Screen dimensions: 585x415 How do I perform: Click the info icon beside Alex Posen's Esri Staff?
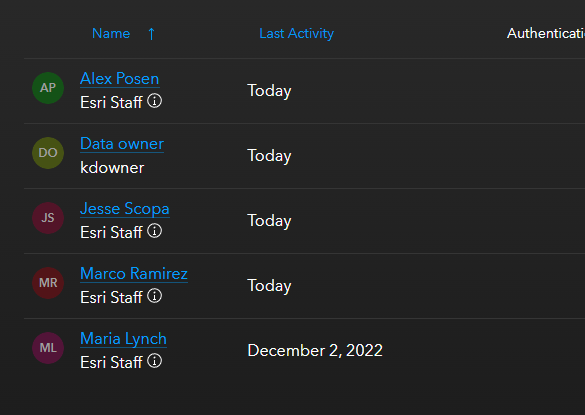[x=154, y=101]
